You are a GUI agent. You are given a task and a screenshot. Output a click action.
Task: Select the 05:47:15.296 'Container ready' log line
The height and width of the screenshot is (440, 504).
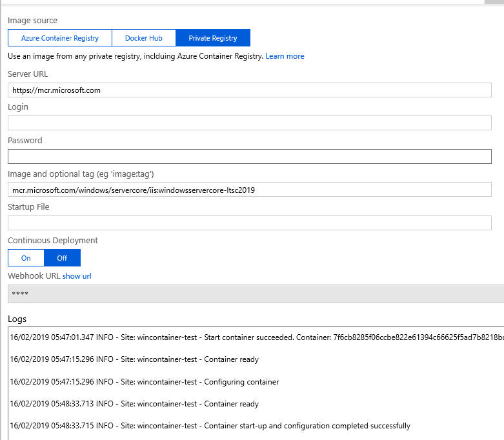(134, 359)
